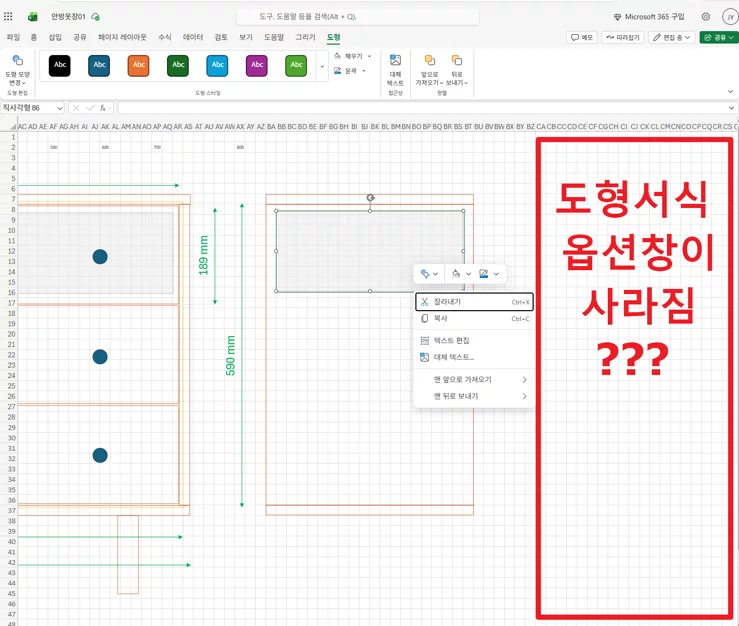Expand the formula bar chevron

click(x=731, y=108)
